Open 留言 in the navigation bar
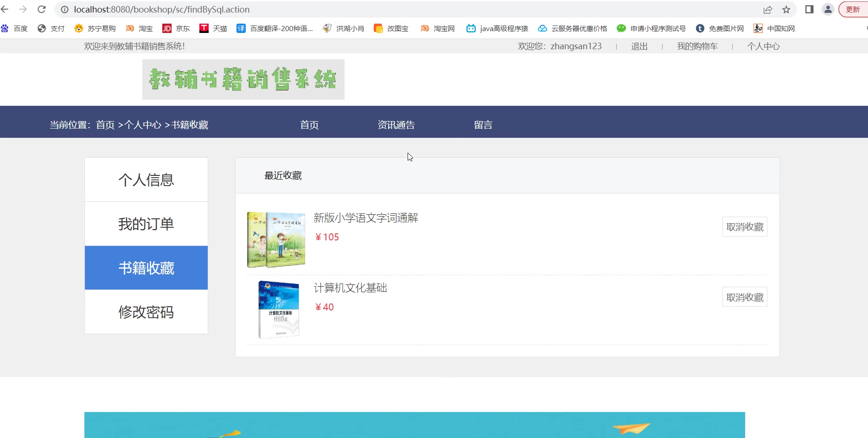Image resolution: width=868 pixels, height=438 pixels. click(x=483, y=125)
